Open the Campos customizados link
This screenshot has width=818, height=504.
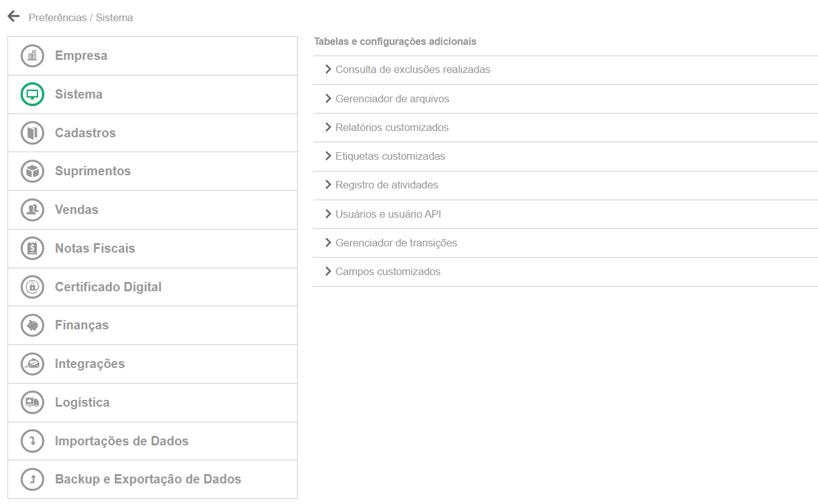coord(388,271)
